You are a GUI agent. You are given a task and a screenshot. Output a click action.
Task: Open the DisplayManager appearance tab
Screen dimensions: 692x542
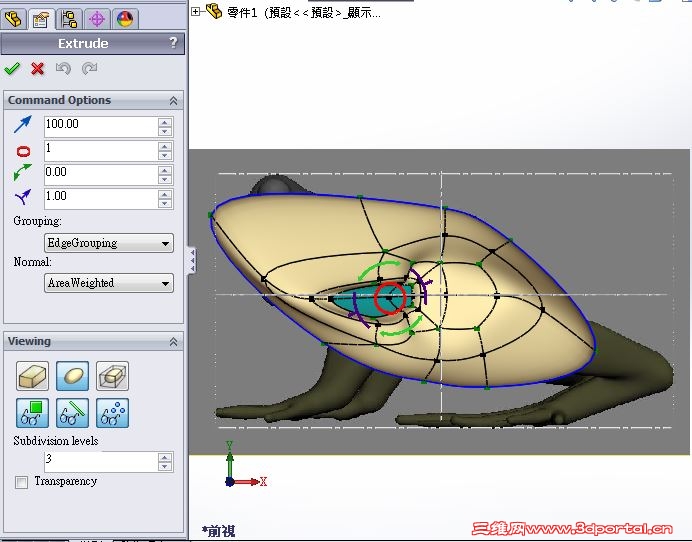[x=125, y=19]
